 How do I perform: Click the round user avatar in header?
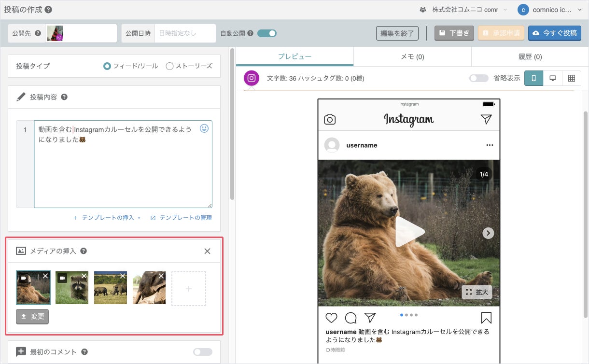[x=523, y=10]
